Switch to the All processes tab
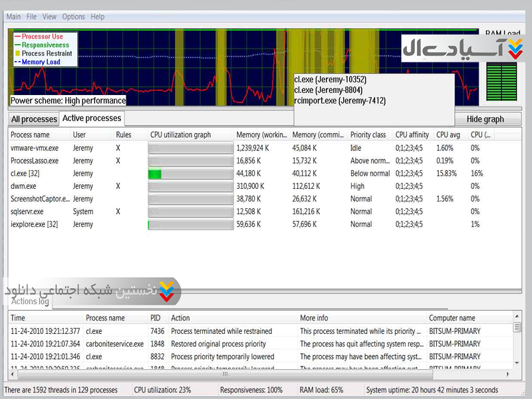532x399 pixels. pyautogui.click(x=34, y=119)
